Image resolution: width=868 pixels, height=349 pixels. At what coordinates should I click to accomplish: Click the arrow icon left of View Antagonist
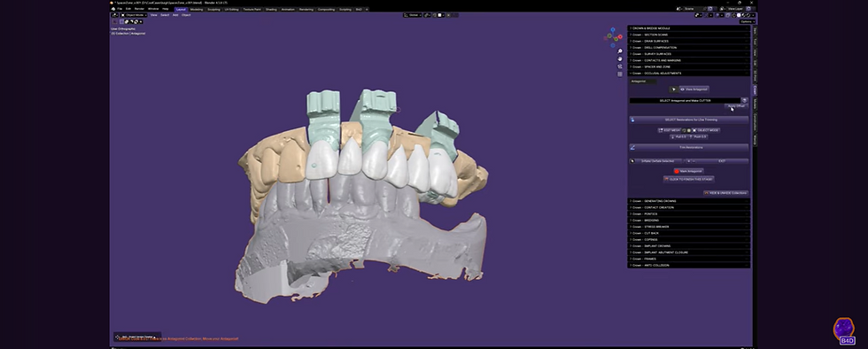(x=674, y=89)
